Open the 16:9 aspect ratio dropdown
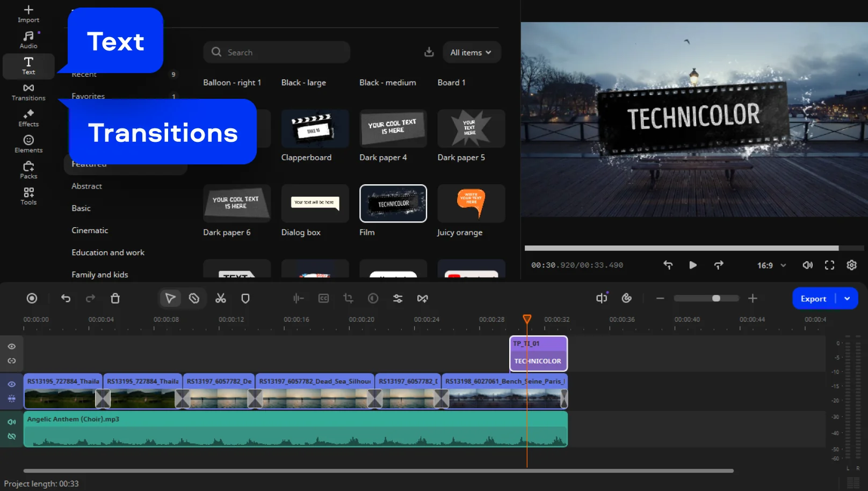The height and width of the screenshot is (491, 868). (771, 265)
